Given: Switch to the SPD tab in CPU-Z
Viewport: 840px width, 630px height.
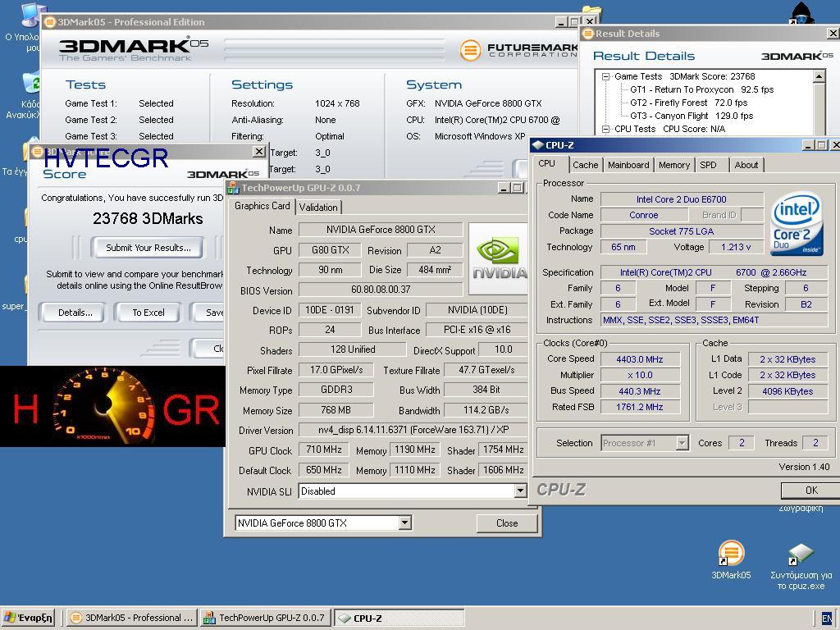Looking at the screenshot, I should (x=708, y=165).
